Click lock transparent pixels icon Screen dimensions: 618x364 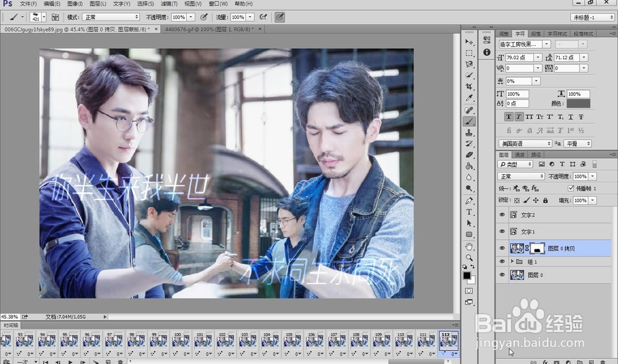517,200
